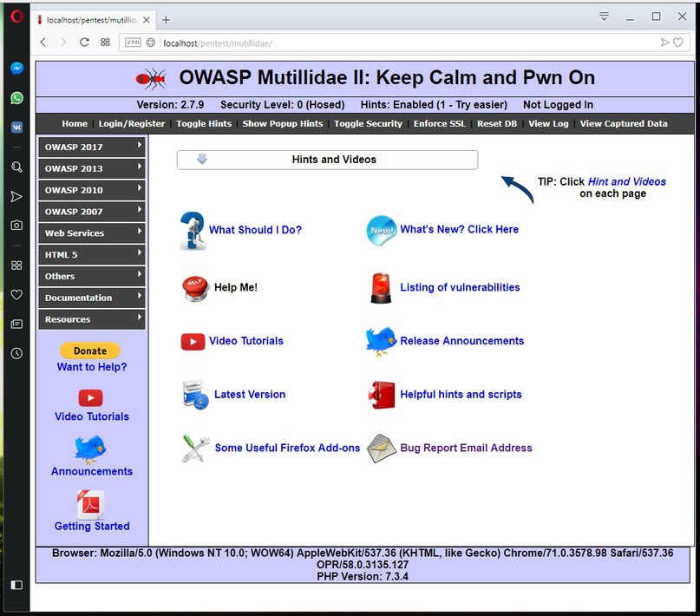Click the VPN badge in address bar

[133, 43]
